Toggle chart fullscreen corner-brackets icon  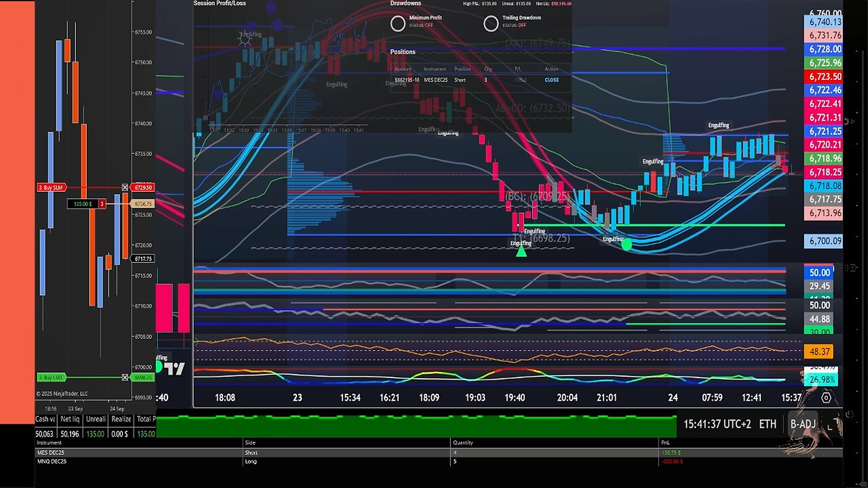[x=833, y=424]
